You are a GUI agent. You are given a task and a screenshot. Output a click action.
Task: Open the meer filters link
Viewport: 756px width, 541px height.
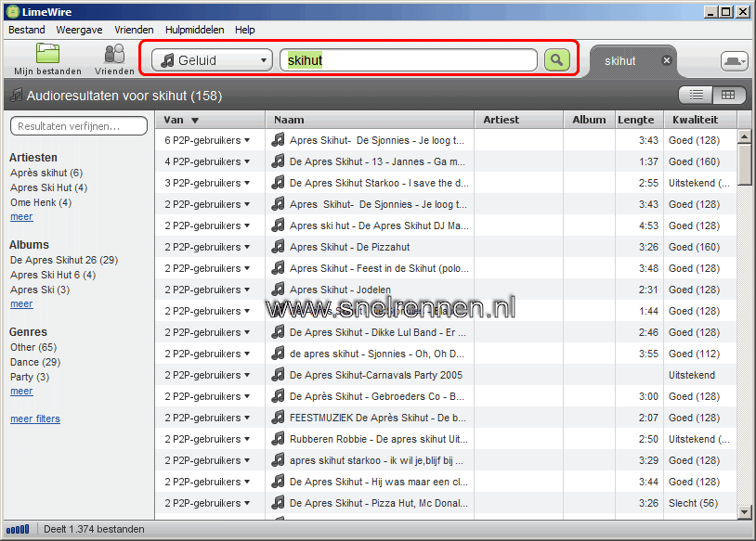(35, 419)
